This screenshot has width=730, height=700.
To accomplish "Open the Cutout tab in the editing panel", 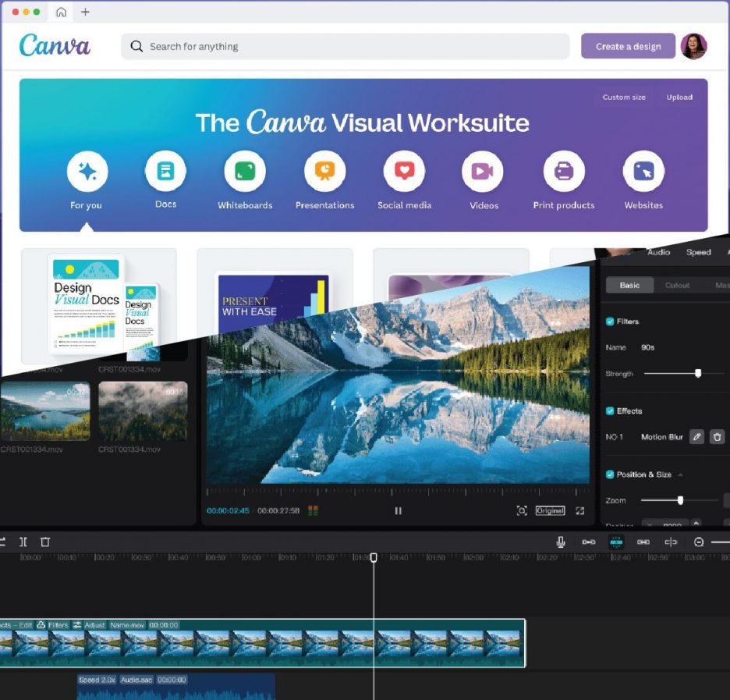I will pos(677,285).
